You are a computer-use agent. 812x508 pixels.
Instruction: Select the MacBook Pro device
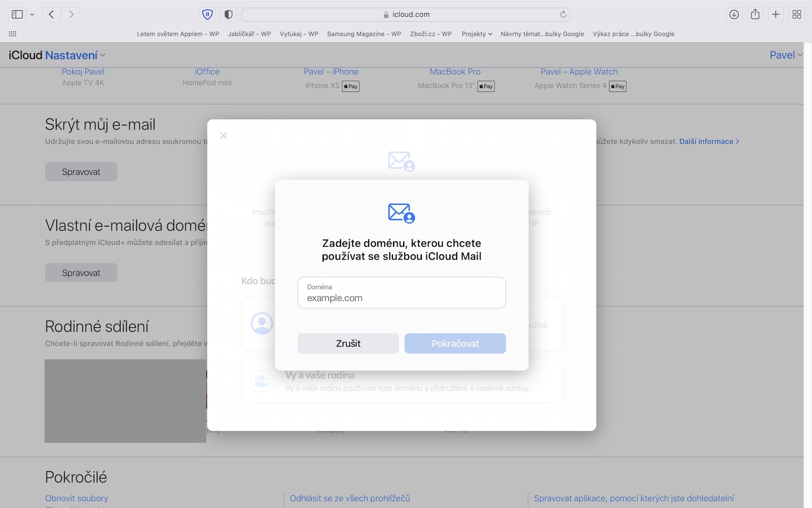point(455,72)
